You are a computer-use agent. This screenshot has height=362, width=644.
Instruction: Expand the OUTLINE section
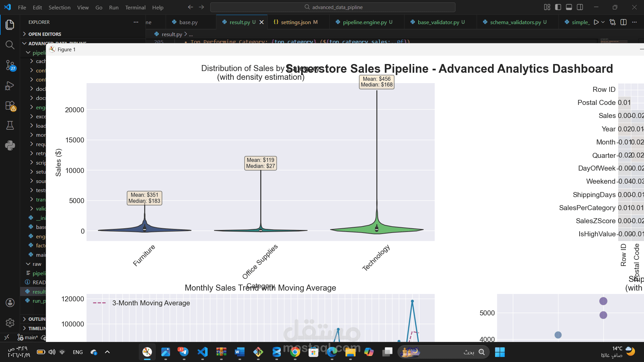point(34,319)
